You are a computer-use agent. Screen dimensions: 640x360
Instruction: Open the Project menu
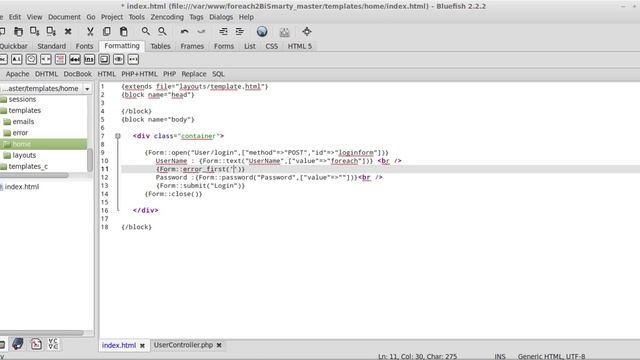[x=112, y=17]
